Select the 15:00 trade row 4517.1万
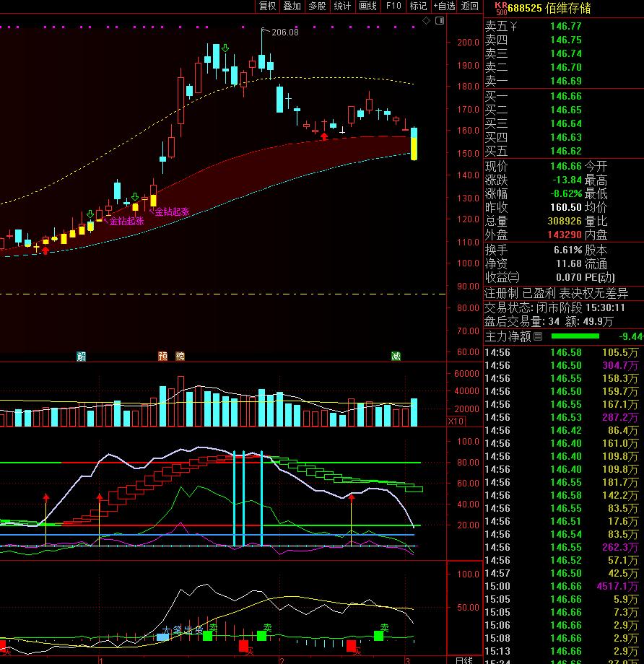Screen dimensions: 644x664 click(563, 586)
